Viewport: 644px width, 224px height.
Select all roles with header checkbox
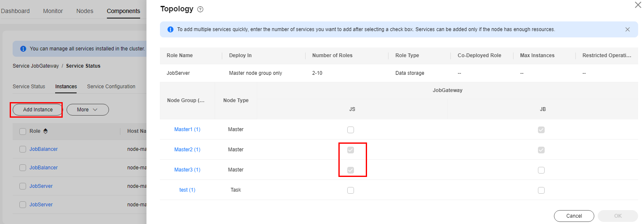(23, 131)
